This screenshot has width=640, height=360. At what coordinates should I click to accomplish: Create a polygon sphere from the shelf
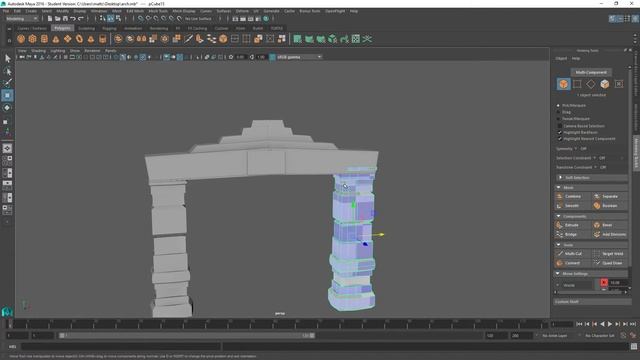pyautogui.click(x=21, y=39)
